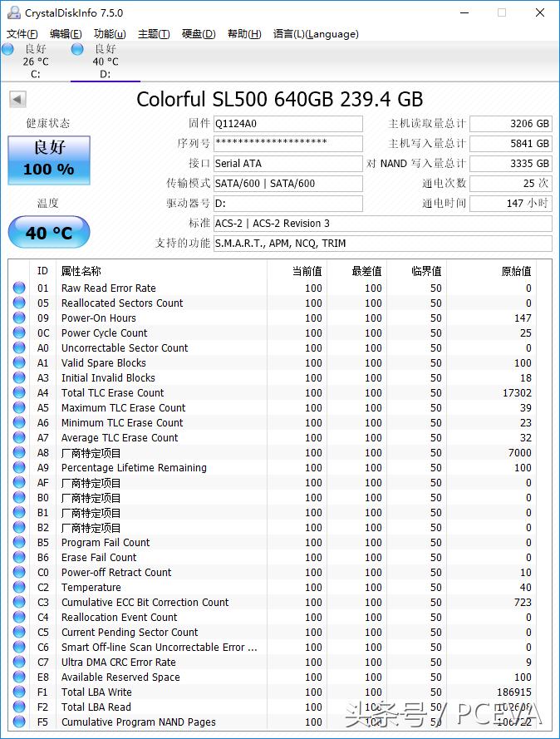Click the 良好 100 % health status button
The height and width of the screenshot is (739, 560).
[49, 160]
